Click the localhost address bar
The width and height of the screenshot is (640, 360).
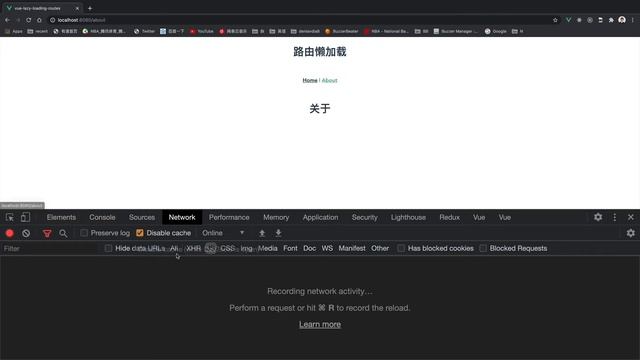[300, 20]
